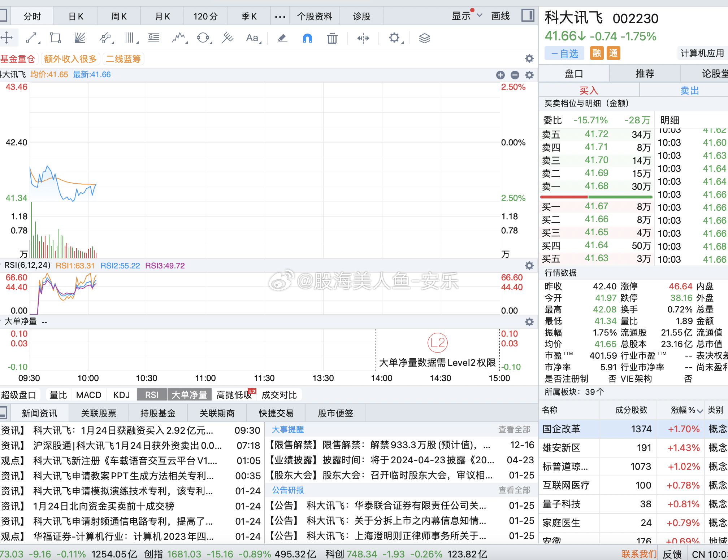728x560 pixels.
Task: Open the 个股资料 tab
Action: pos(315,17)
